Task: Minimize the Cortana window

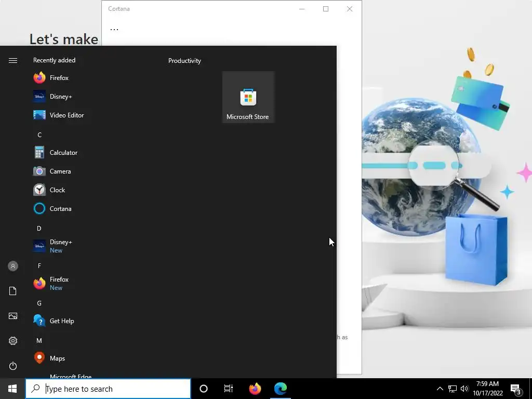Action: click(302, 9)
